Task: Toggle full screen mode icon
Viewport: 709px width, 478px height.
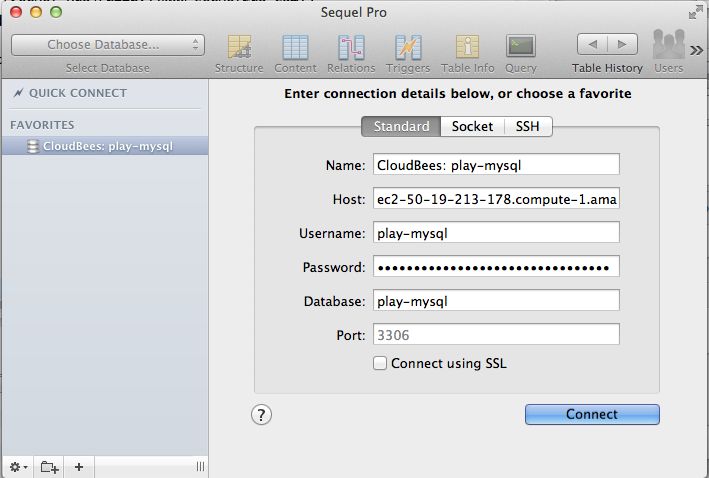Action: pyautogui.click(x=695, y=13)
